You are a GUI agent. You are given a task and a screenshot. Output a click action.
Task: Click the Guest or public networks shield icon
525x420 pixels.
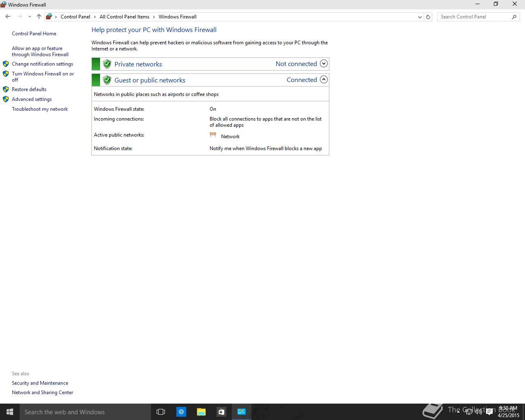coord(107,80)
